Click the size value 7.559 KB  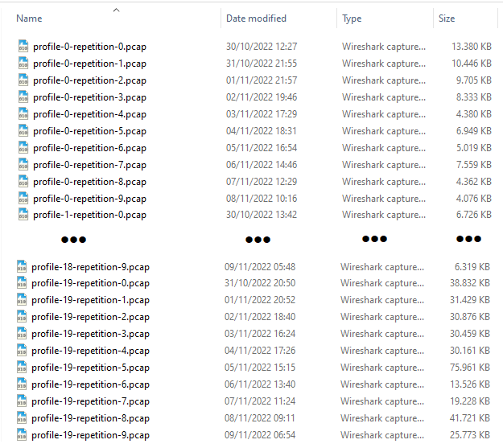(x=474, y=165)
